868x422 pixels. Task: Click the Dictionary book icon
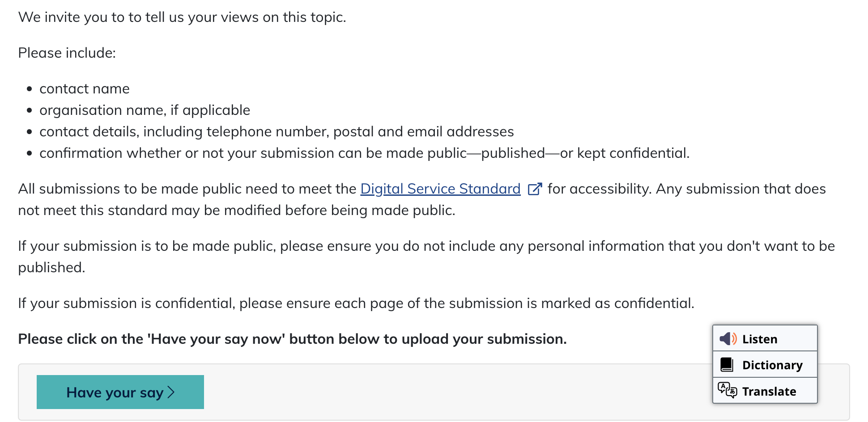coord(727,365)
